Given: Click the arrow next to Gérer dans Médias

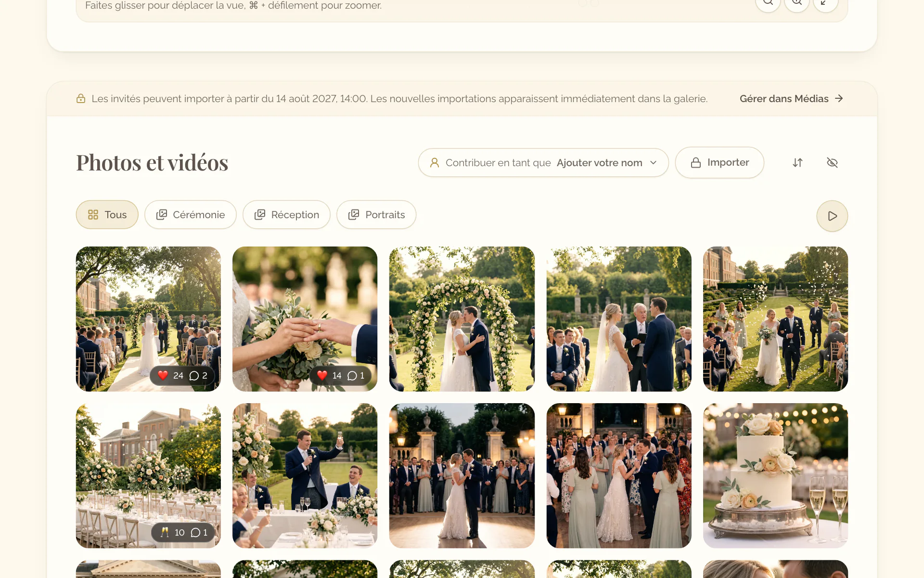Looking at the screenshot, I should (x=839, y=98).
